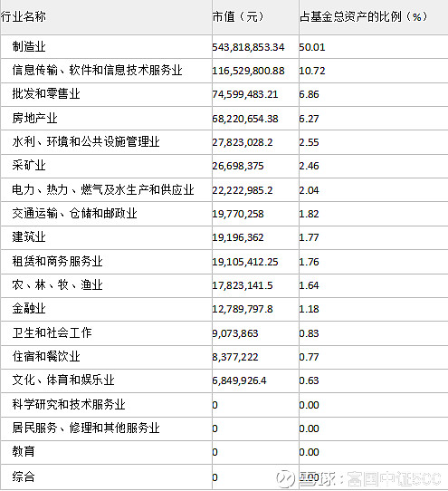Image resolution: width=448 pixels, height=491 pixels.
Task: Click 交通运输、仓储和邮政业 row label
Action: tap(75, 213)
